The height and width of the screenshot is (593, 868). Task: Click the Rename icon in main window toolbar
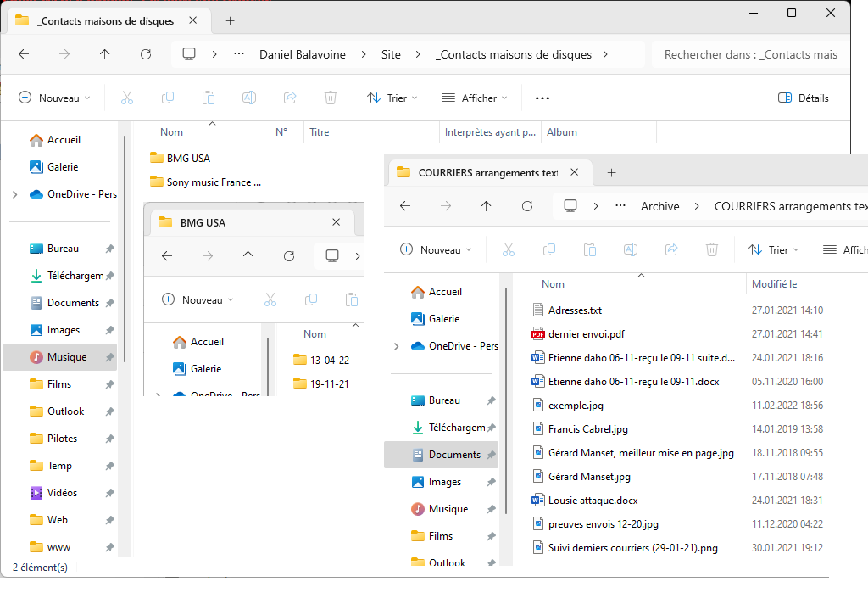click(249, 98)
